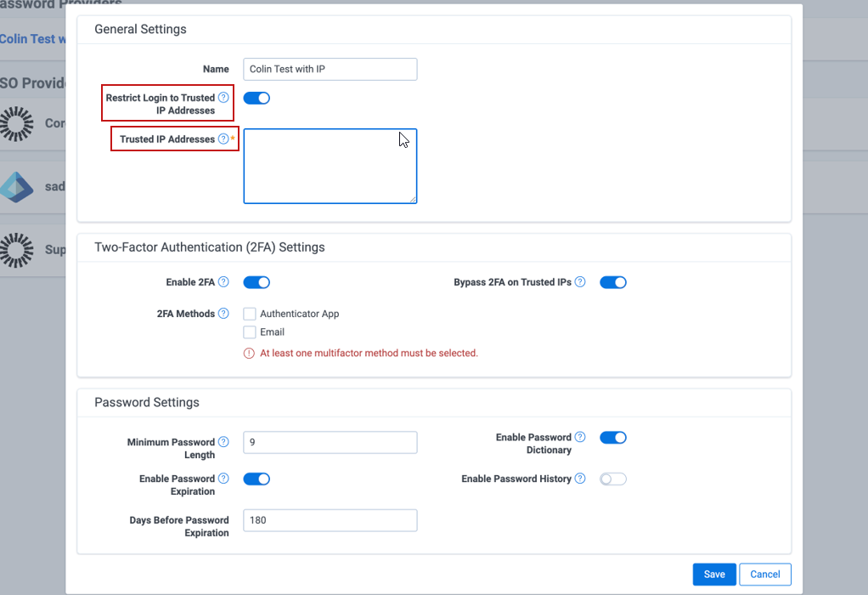Grab the Trusted IP textarea resize handle
Screen dimensions: 868x595
click(413, 200)
